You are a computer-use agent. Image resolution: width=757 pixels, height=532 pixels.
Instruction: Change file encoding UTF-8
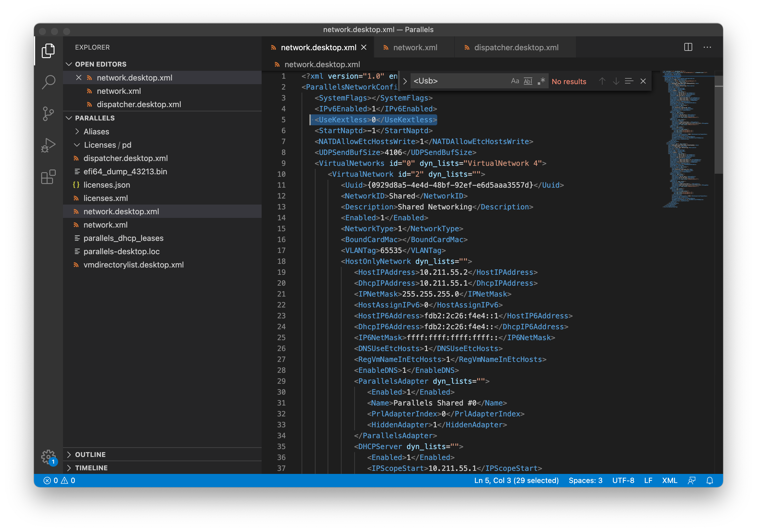(623, 480)
